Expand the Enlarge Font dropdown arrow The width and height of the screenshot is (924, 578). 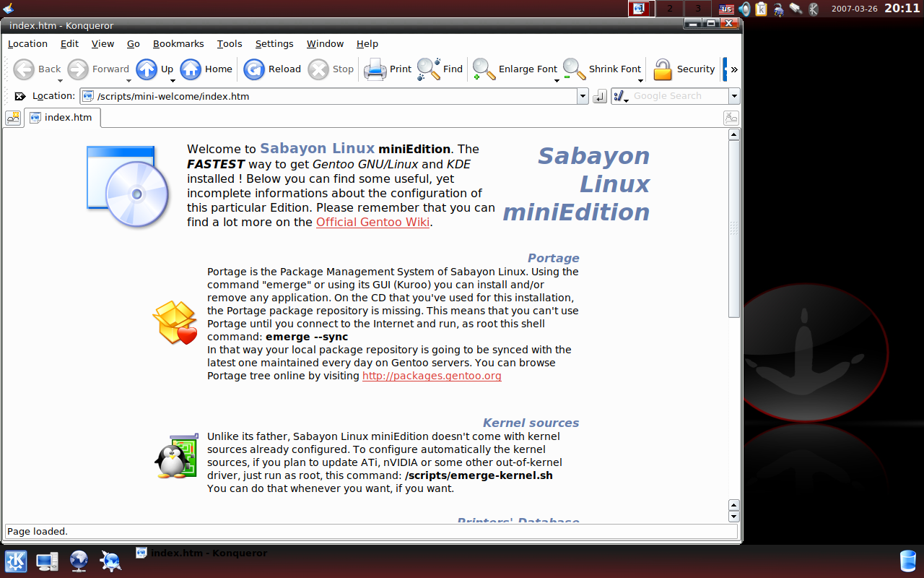click(x=557, y=80)
